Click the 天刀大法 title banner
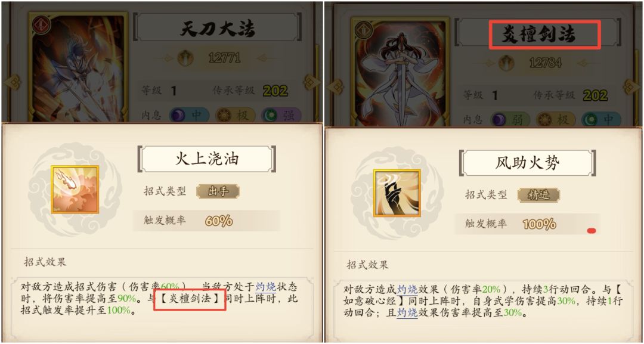 tap(218, 29)
